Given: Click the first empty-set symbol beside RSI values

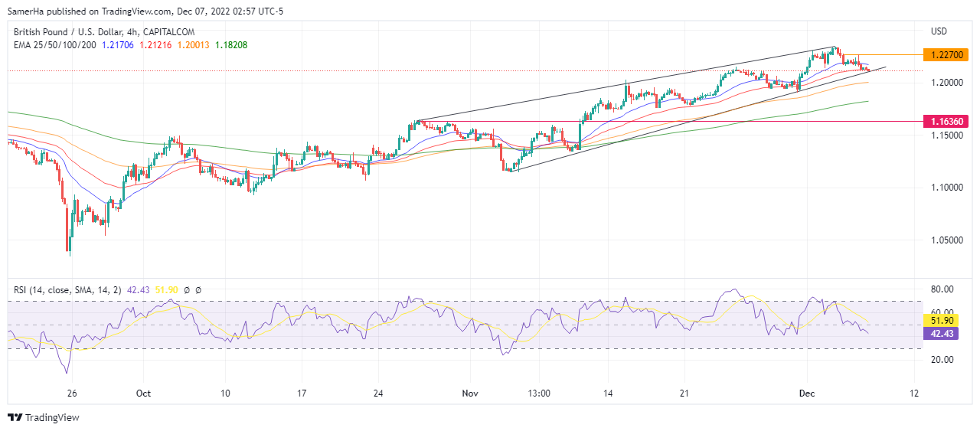Looking at the screenshot, I should pyautogui.click(x=188, y=290).
